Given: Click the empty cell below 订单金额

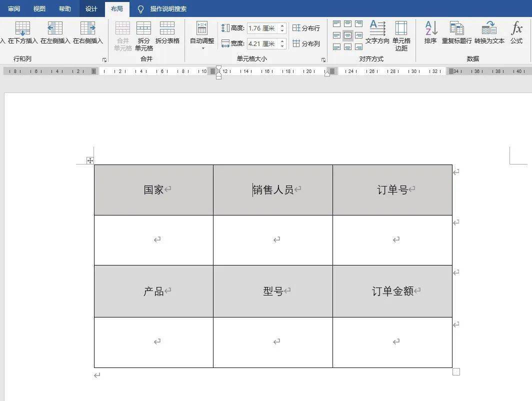Looking at the screenshot, I should point(392,342).
